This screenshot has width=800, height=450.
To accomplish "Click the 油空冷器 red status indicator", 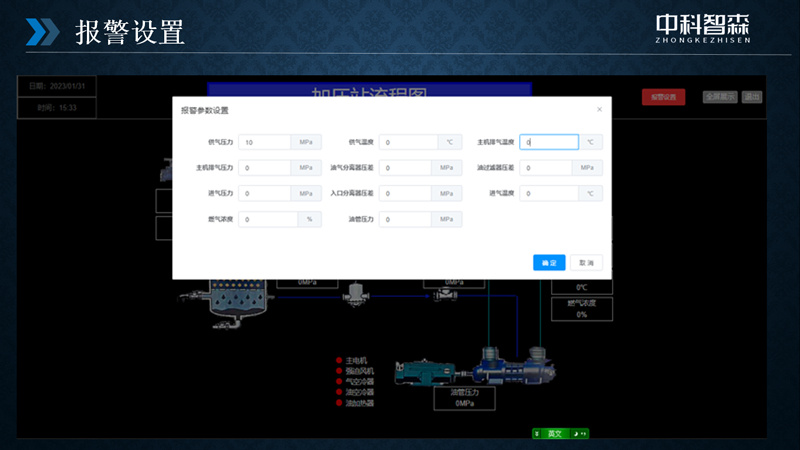I will pos(339,392).
